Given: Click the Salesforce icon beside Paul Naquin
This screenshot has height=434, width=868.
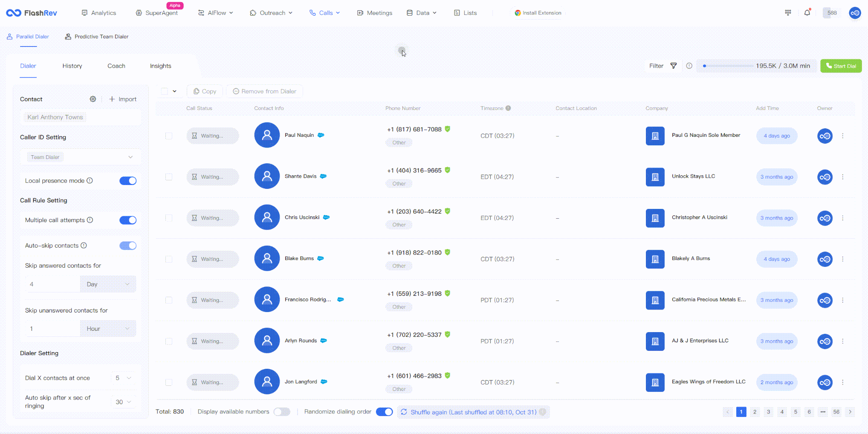Looking at the screenshot, I should point(321,135).
